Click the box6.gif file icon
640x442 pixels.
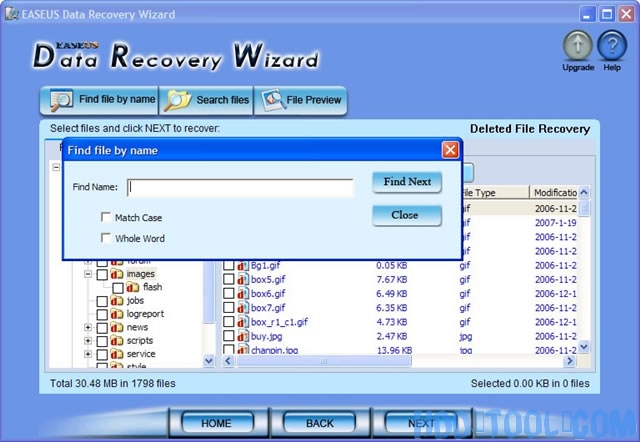[243, 294]
